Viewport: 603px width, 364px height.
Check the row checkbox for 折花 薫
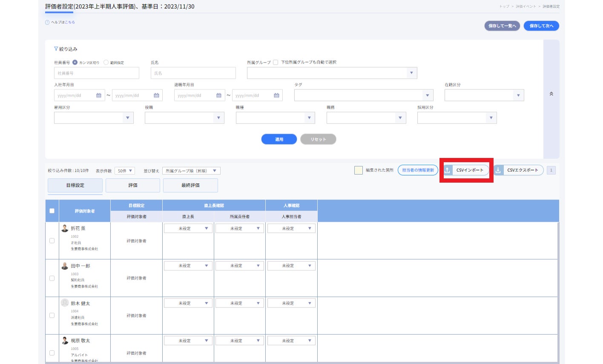click(x=52, y=241)
